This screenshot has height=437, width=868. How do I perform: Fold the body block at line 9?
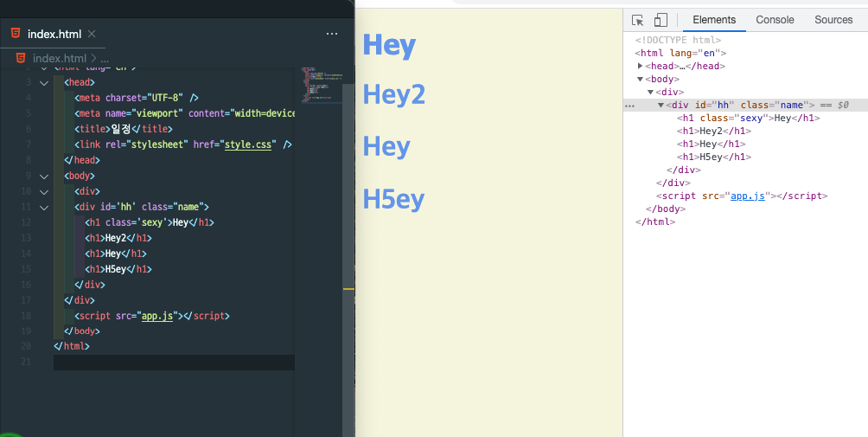click(x=44, y=177)
